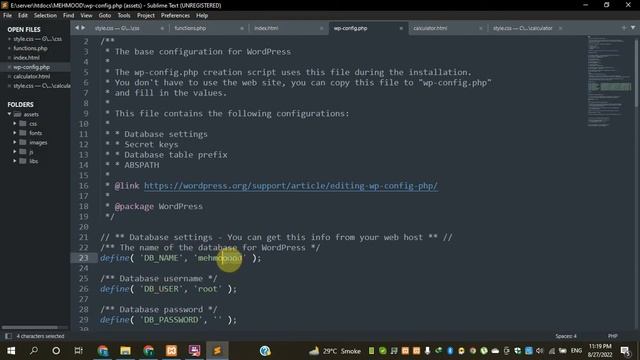Open the Tools menu
640x360 pixels.
(124, 16)
